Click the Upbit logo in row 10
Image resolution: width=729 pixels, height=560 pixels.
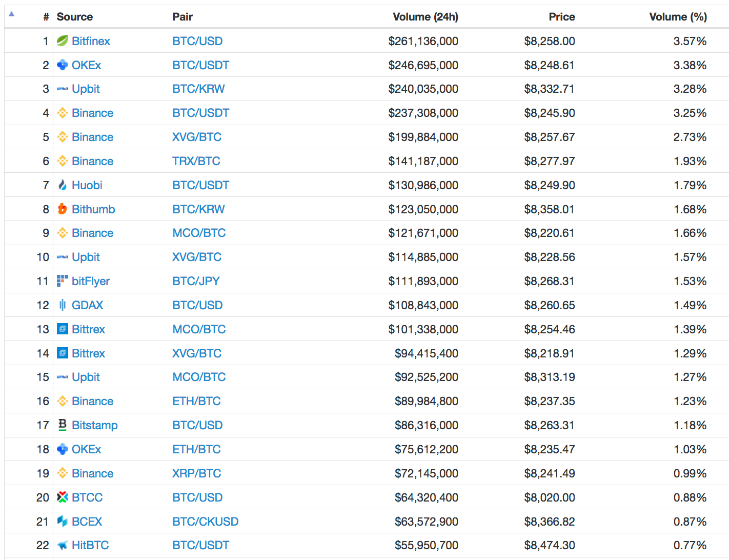(x=63, y=257)
